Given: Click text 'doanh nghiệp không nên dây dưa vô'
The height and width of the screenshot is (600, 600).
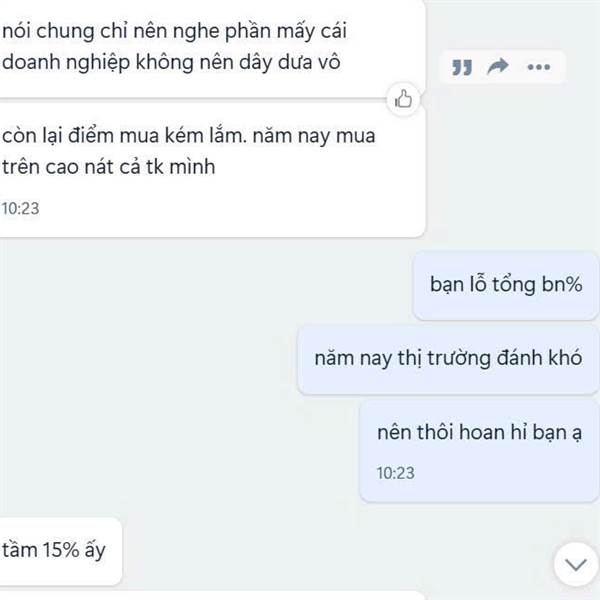Looking at the screenshot, I should [171, 62].
